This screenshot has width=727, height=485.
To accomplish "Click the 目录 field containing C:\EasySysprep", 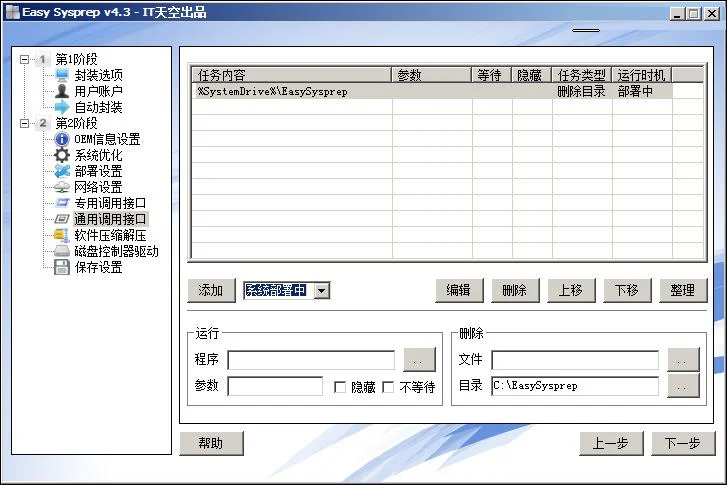I will (x=575, y=386).
